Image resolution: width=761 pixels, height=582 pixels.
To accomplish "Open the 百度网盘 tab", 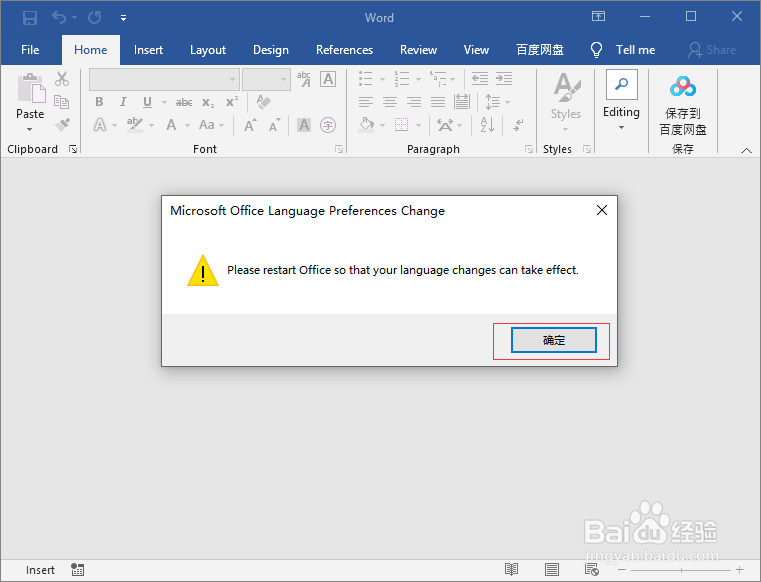I will 540,50.
